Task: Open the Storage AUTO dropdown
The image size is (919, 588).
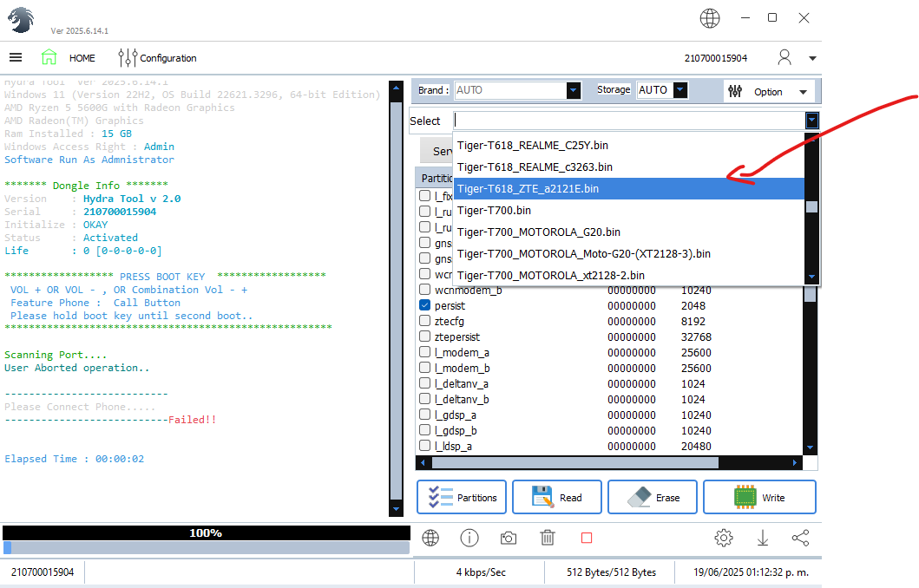Action: coord(679,90)
